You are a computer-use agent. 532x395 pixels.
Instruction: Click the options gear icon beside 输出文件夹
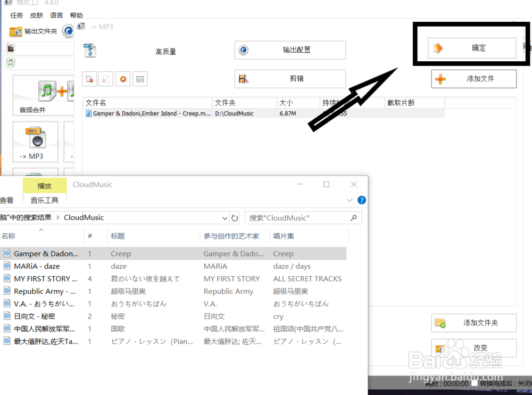point(68,31)
